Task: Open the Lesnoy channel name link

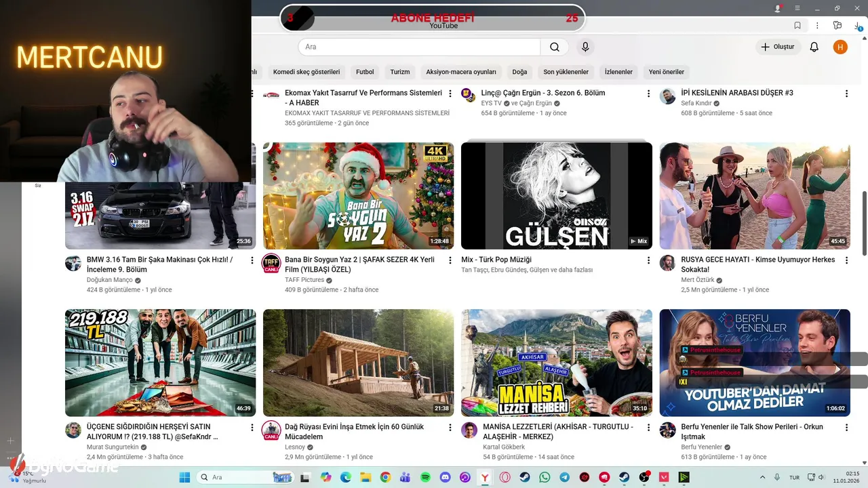Action: point(295,447)
